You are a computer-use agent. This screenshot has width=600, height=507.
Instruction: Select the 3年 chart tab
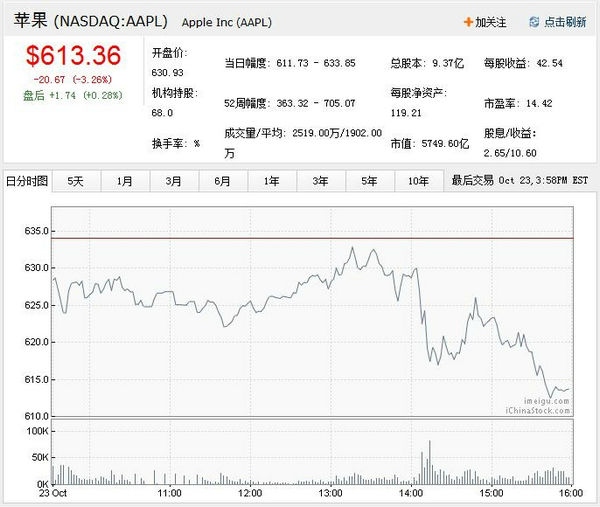[x=321, y=181]
